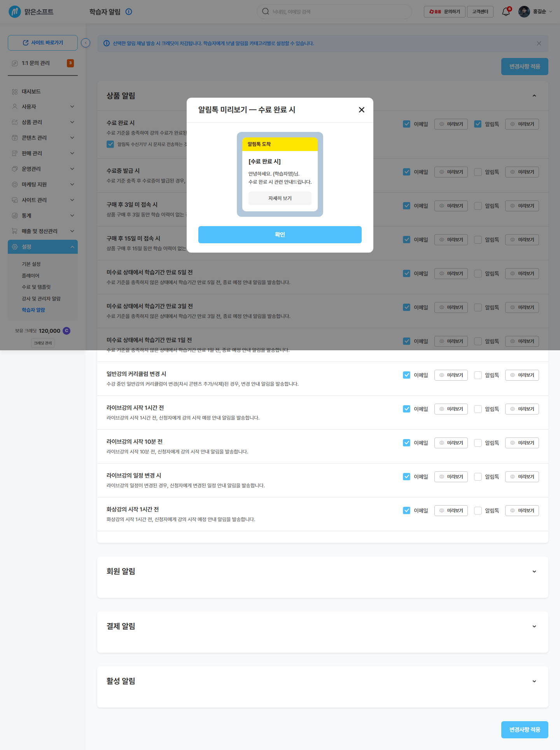
Task: Toggle 이메일 checkbox for 수료 완료 시
Action: pos(406,124)
